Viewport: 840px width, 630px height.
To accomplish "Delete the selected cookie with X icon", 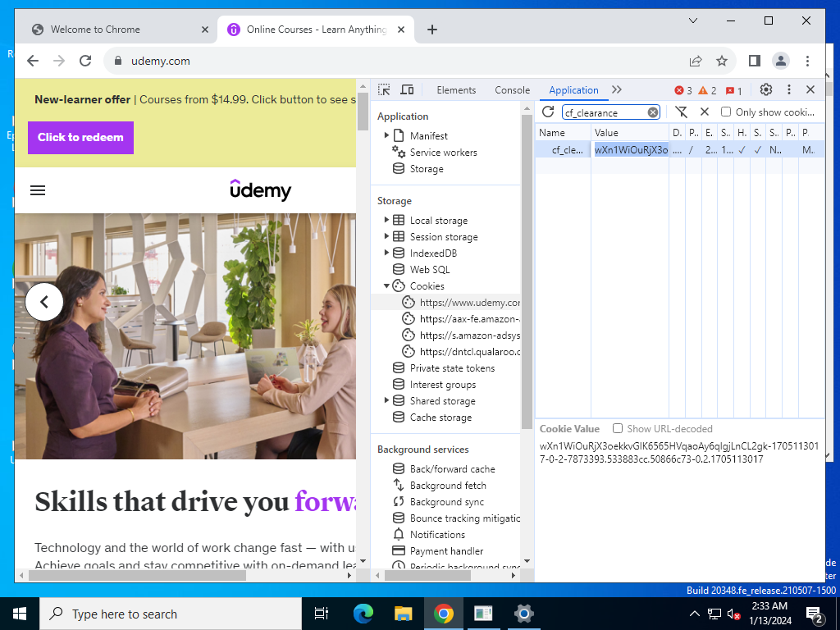I will click(x=705, y=112).
